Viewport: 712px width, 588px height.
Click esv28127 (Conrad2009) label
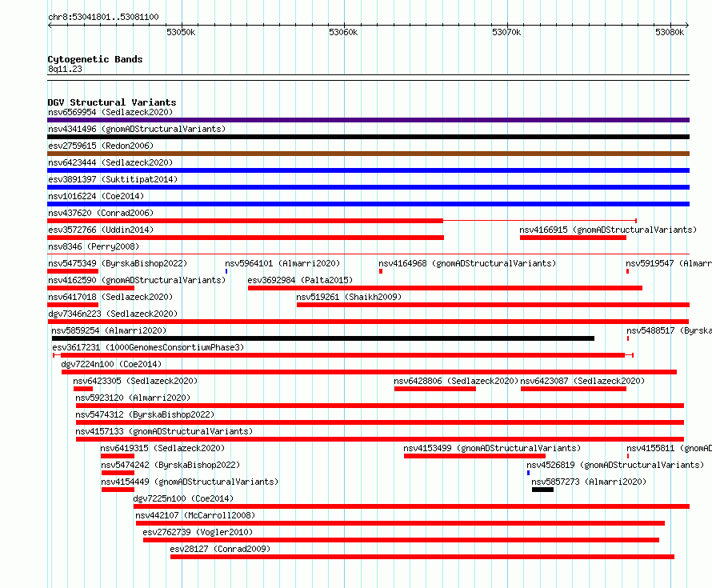click(x=220, y=549)
